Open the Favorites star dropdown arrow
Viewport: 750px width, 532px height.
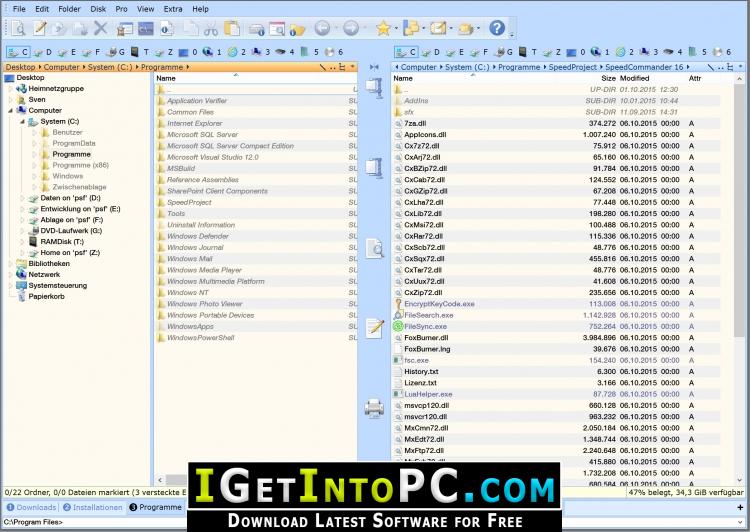(396, 29)
